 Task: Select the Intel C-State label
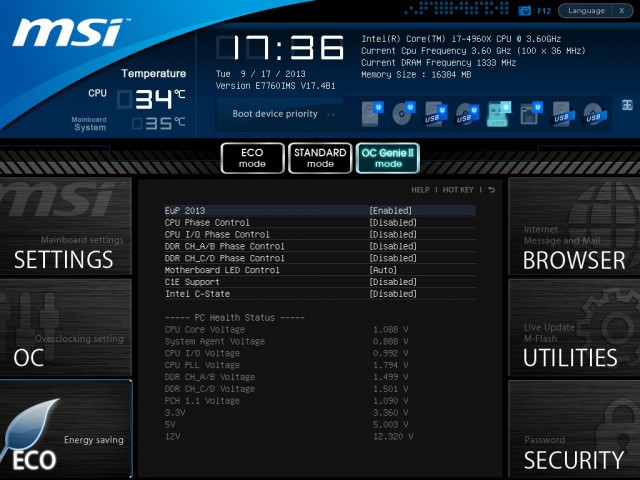pyautogui.click(x=197, y=293)
